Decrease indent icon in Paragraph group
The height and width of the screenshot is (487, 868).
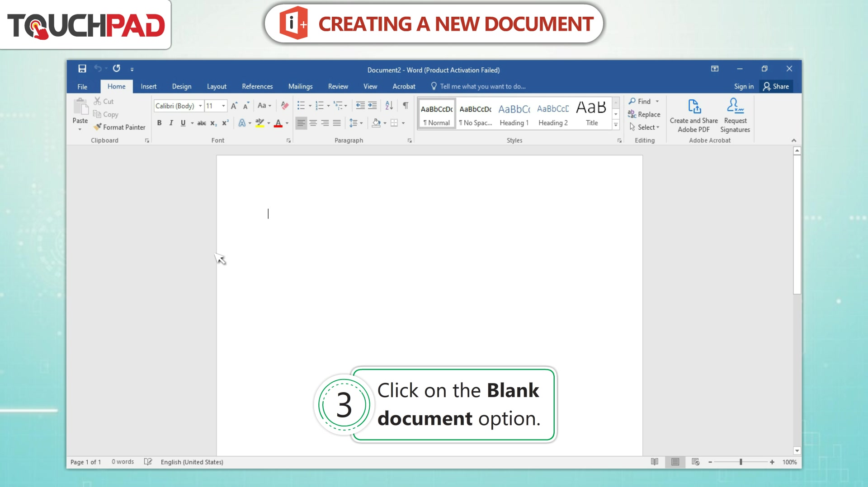pyautogui.click(x=360, y=106)
